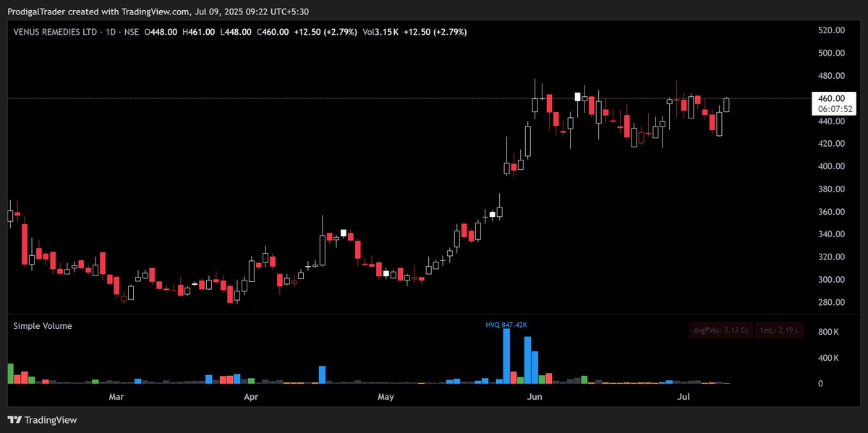Click the 480.00 price axis label

831,76
